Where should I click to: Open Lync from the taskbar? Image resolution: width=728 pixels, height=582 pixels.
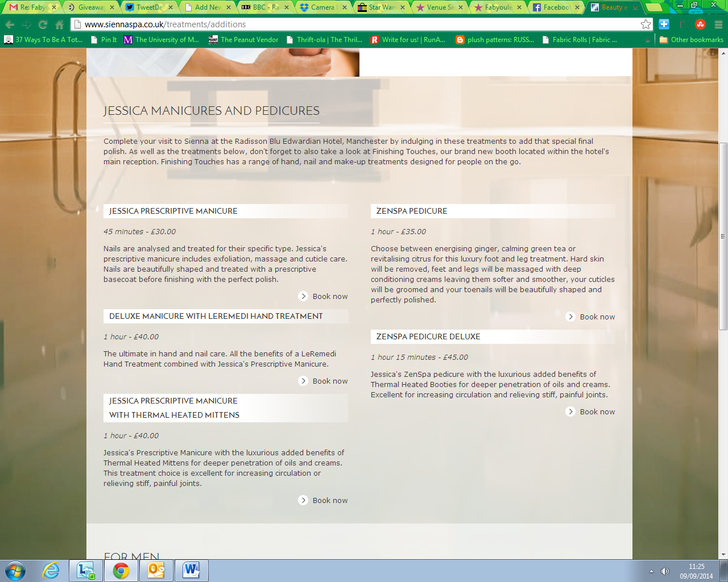(86, 571)
